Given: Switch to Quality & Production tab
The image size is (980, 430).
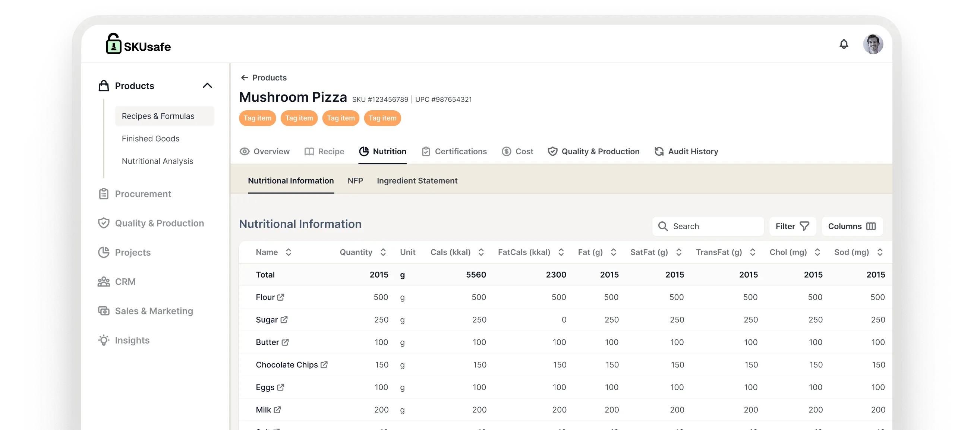Looking at the screenshot, I should click(x=593, y=151).
